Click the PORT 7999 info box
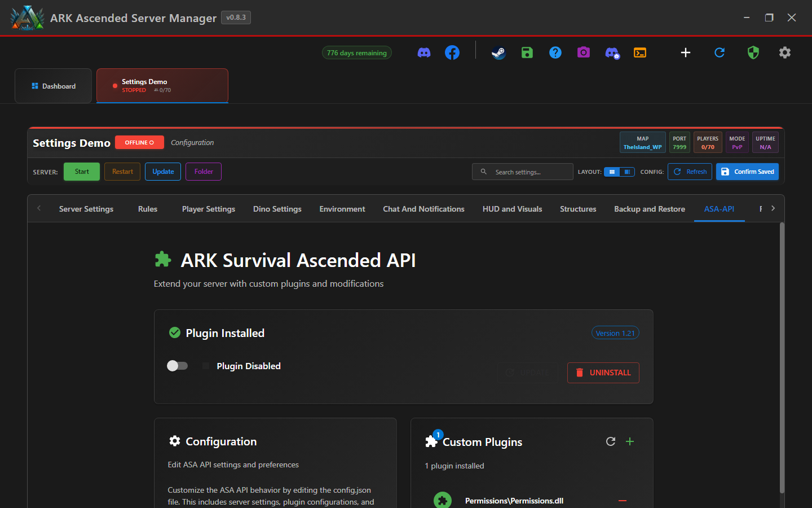The height and width of the screenshot is (508, 812). pos(679,142)
